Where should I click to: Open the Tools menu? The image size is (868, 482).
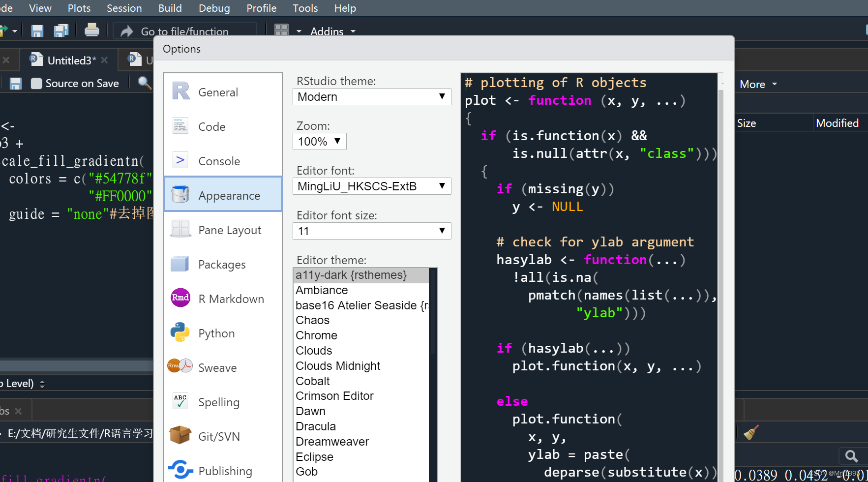click(x=305, y=8)
